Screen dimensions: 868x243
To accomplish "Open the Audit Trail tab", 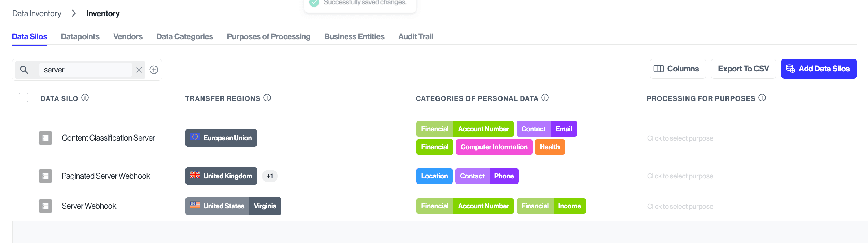I will point(415,36).
